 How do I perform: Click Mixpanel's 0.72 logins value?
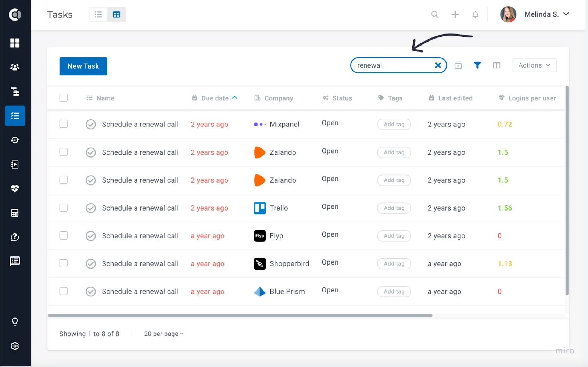[x=505, y=125]
